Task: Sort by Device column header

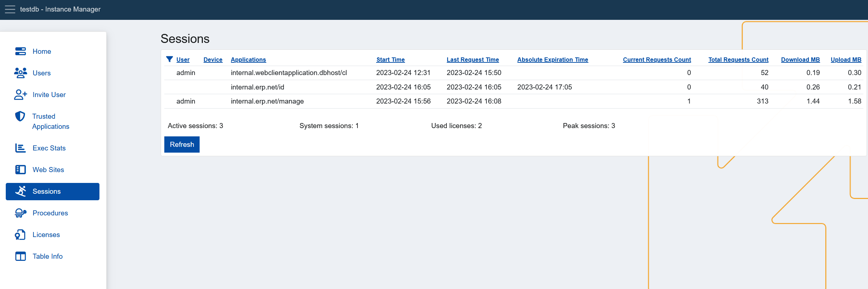Action: click(213, 60)
